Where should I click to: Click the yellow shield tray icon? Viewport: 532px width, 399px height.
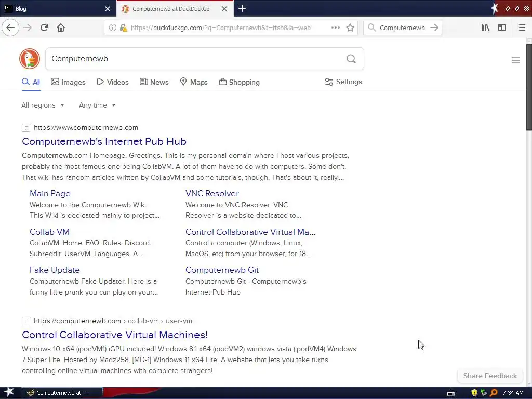pos(474,393)
